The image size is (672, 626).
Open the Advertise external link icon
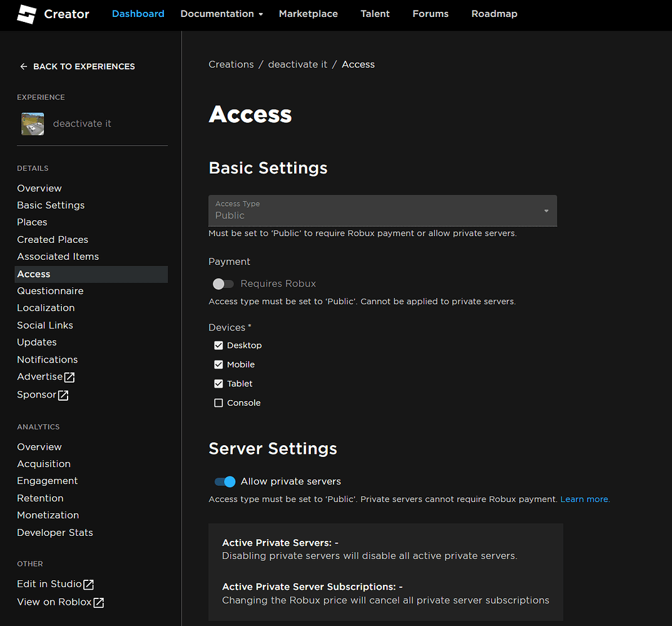pyautogui.click(x=71, y=377)
